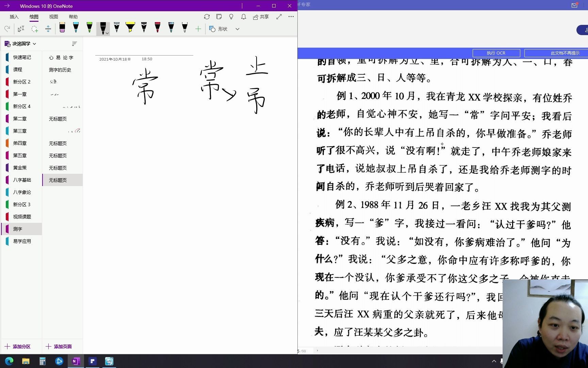Click the lightbulb tell-me icon
The width and height of the screenshot is (588, 368).
(231, 17)
